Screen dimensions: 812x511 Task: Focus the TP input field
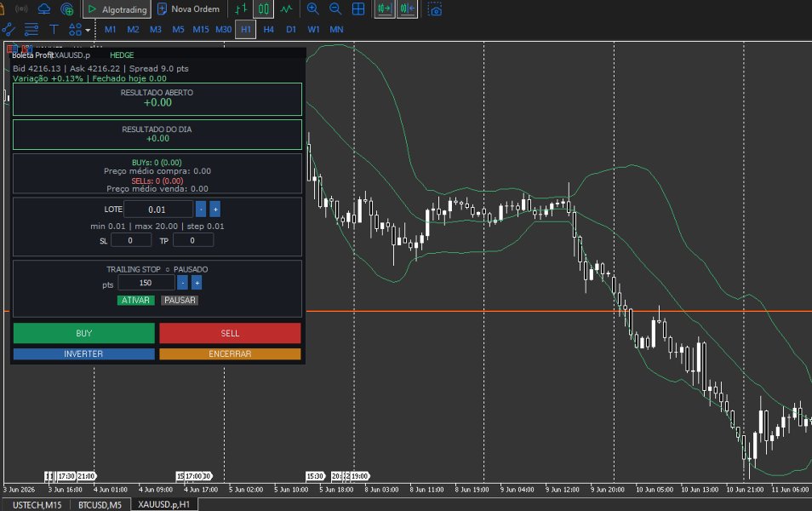coord(192,240)
